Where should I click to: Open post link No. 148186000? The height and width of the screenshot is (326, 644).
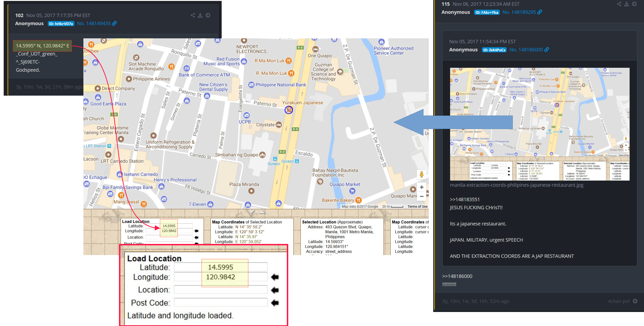[x=526, y=50]
